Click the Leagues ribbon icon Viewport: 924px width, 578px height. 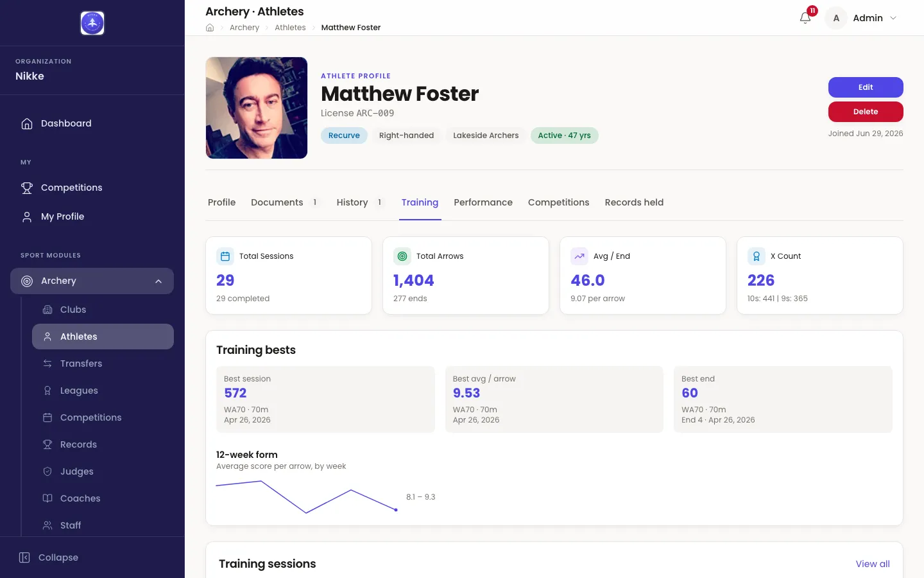(47, 390)
